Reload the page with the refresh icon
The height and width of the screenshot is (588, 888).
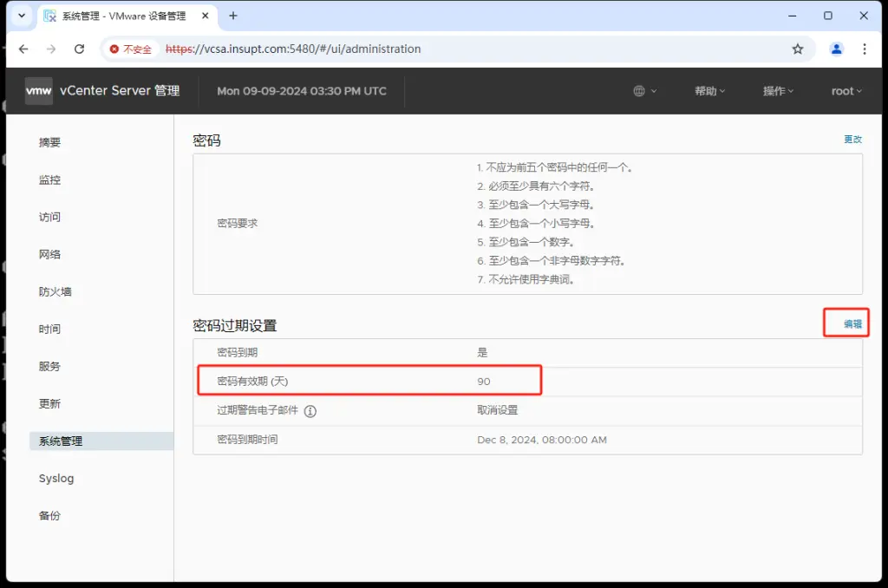pyautogui.click(x=79, y=49)
